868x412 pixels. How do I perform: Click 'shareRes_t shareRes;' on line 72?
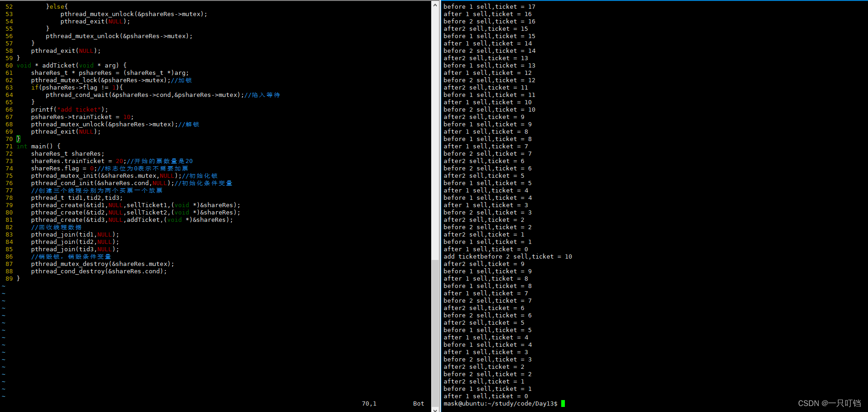click(x=68, y=154)
